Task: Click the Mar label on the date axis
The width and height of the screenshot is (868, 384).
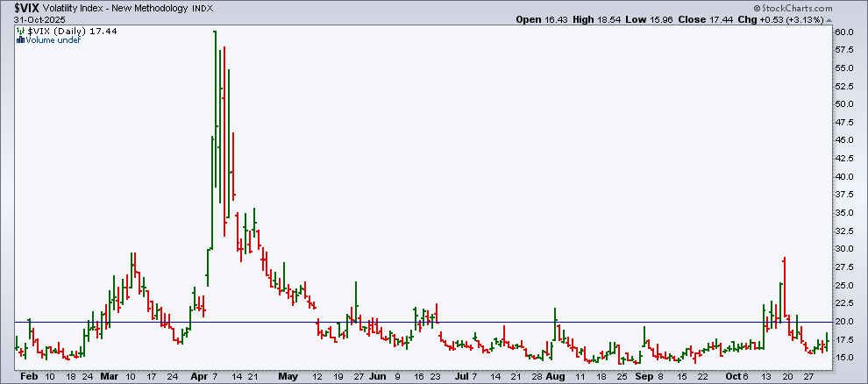Action: pyautogui.click(x=109, y=376)
